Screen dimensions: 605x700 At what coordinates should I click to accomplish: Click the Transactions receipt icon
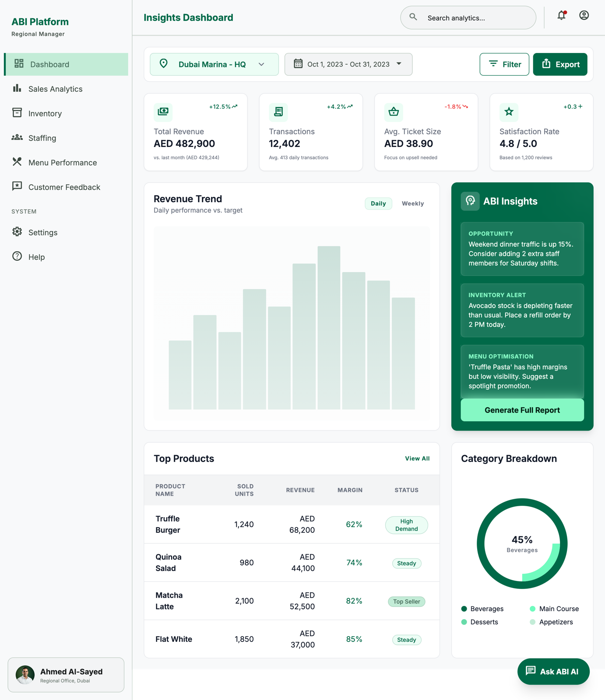point(278,112)
